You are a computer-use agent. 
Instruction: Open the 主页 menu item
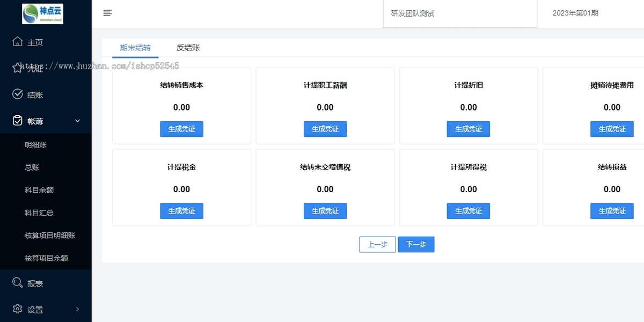[35, 42]
